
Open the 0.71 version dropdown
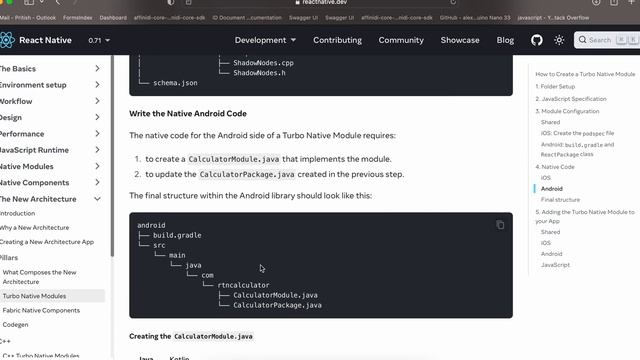pyautogui.click(x=99, y=40)
